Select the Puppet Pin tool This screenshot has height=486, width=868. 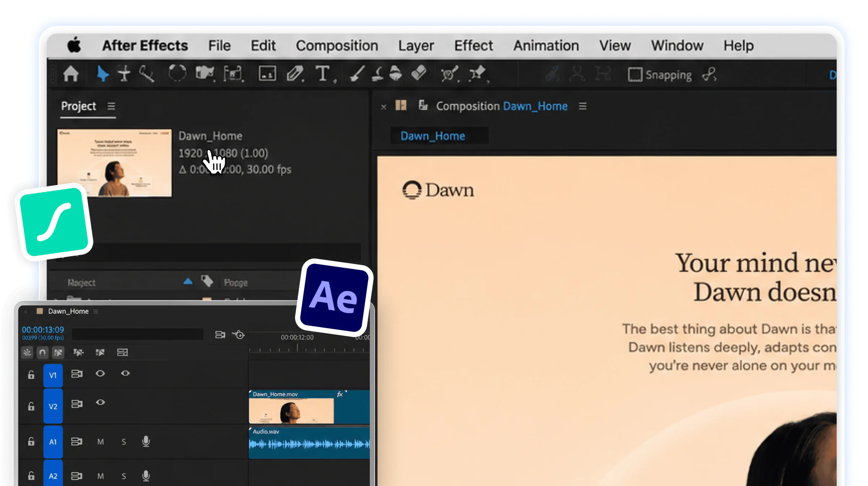[x=478, y=74]
